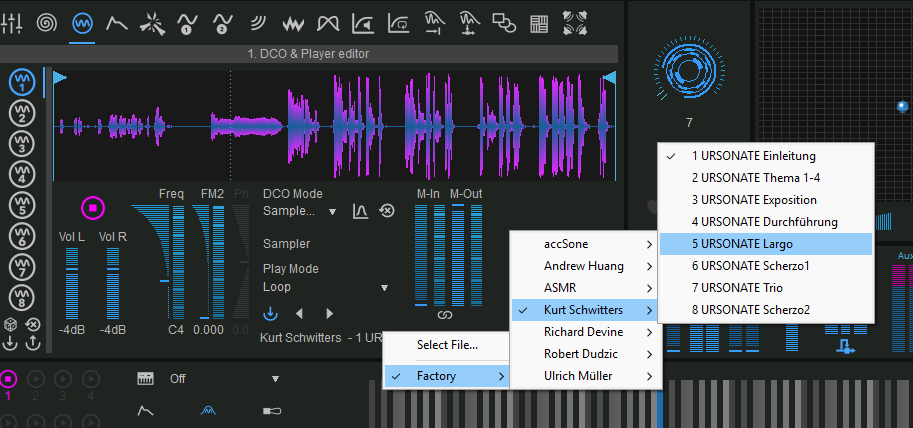Click the link icon below M-In meters
913x428 pixels.
[445, 315]
